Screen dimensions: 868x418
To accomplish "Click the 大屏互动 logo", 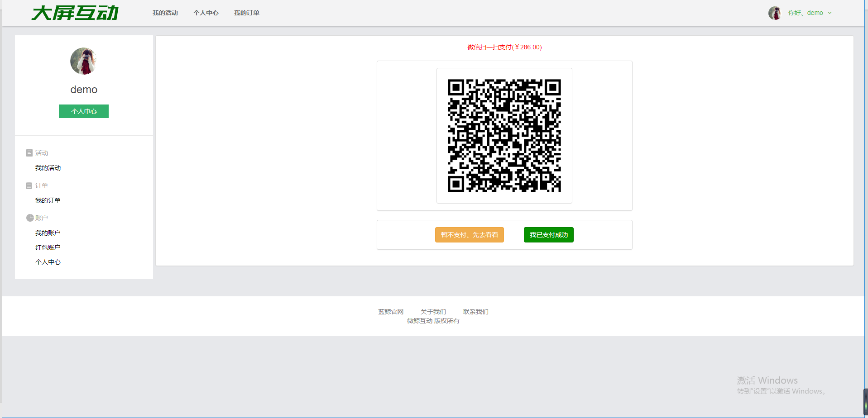I will click(x=75, y=13).
